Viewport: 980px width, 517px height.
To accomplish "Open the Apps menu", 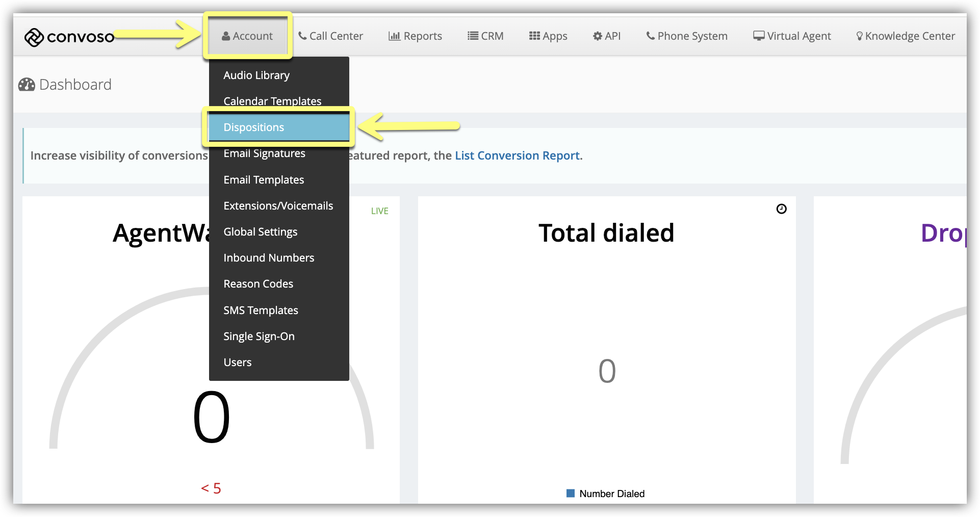I will (548, 36).
